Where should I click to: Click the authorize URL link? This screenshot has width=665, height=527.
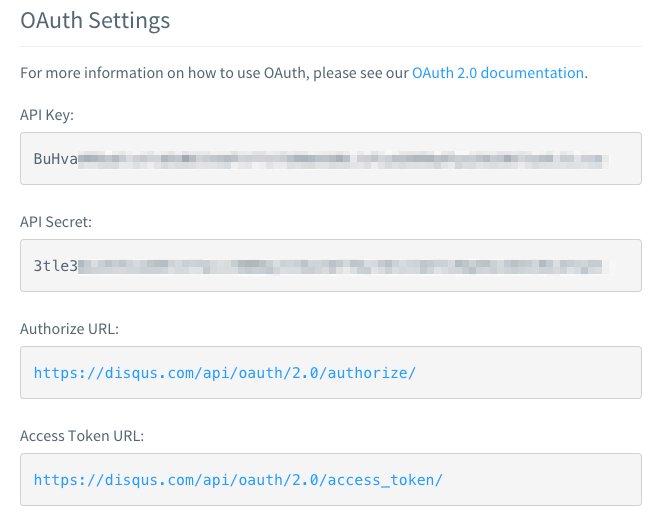pos(225,373)
